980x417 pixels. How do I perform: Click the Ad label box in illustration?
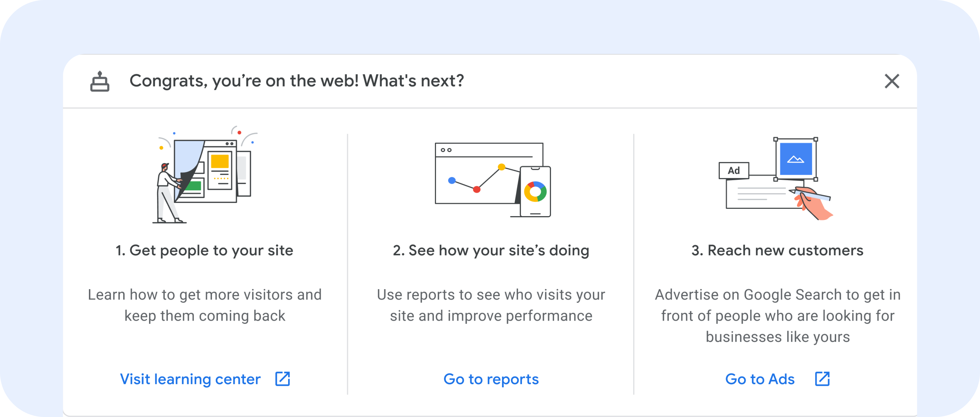(x=733, y=171)
